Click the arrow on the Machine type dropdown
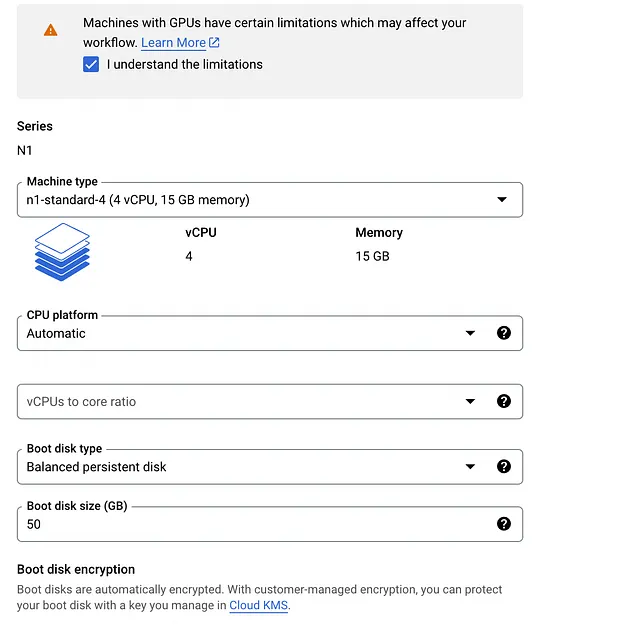 click(502, 200)
